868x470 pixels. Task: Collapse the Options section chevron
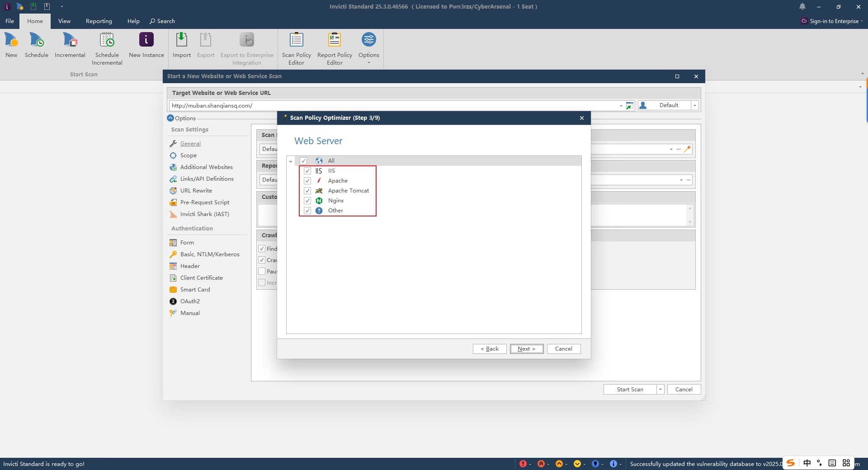170,118
